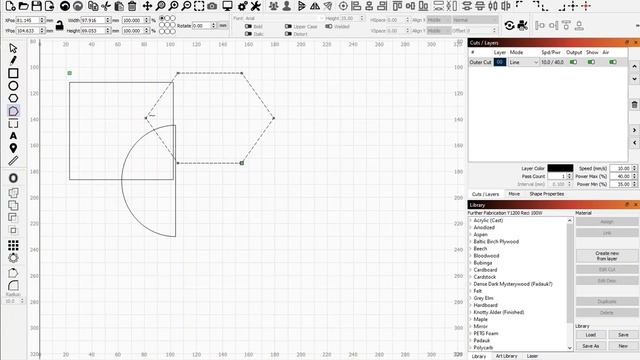Screen dimensions: 640x360
Task: Click the Outer Cut layer color box
Action: click(500, 62)
